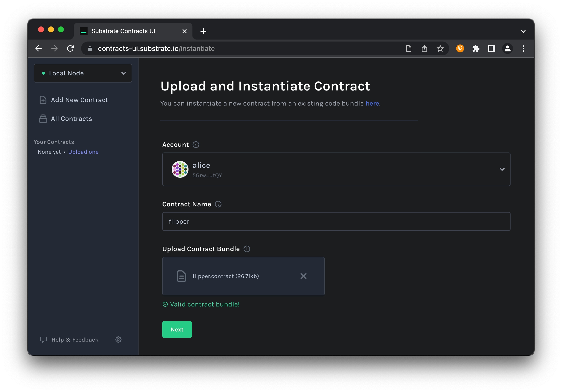The height and width of the screenshot is (392, 562).
Task: Toggle the browser side panel icon
Action: pyautogui.click(x=492, y=48)
